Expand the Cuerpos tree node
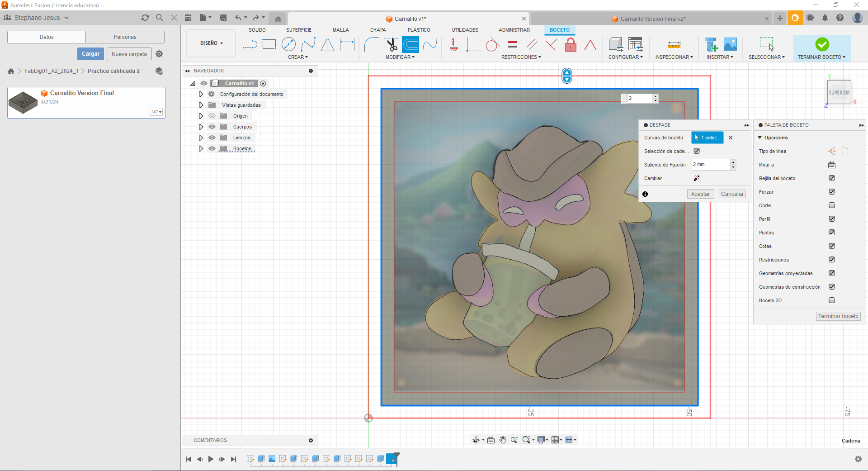The width and height of the screenshot is (868, 471). coord(201,127)
